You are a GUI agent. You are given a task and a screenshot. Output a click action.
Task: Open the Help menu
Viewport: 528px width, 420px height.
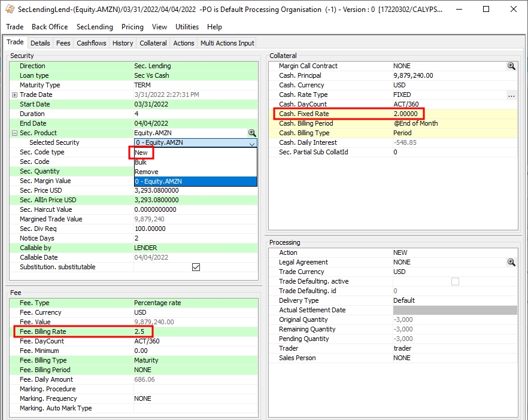click(214, 27)
